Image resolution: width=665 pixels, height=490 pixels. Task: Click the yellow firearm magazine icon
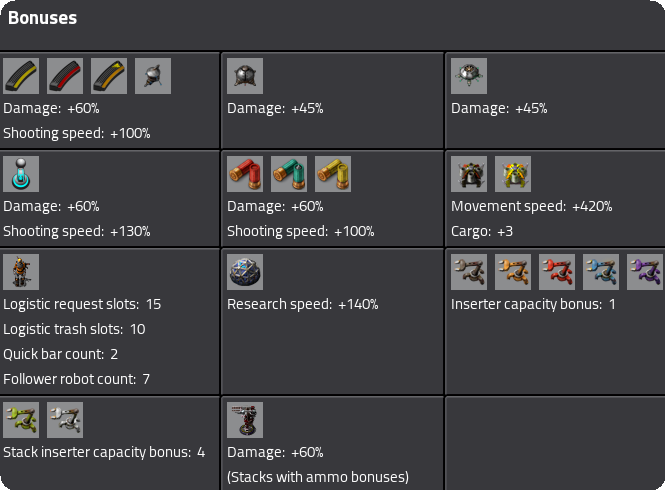pos(21,76)
